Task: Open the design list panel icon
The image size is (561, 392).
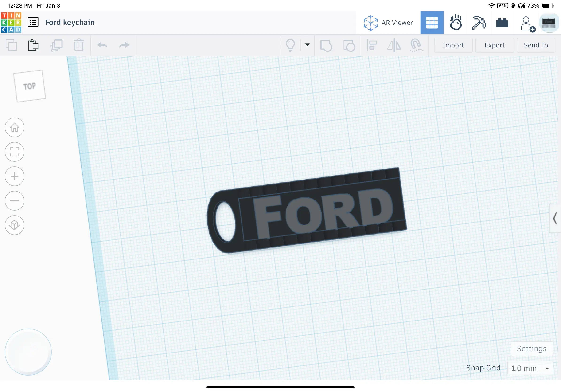Action: click(x=33, y=22)
